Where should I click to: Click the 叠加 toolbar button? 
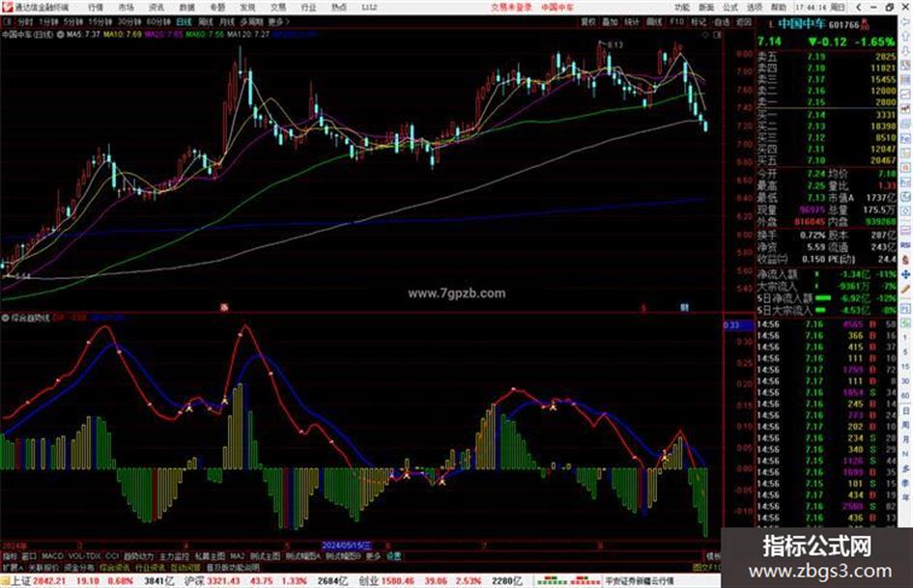tap(610, 21)
